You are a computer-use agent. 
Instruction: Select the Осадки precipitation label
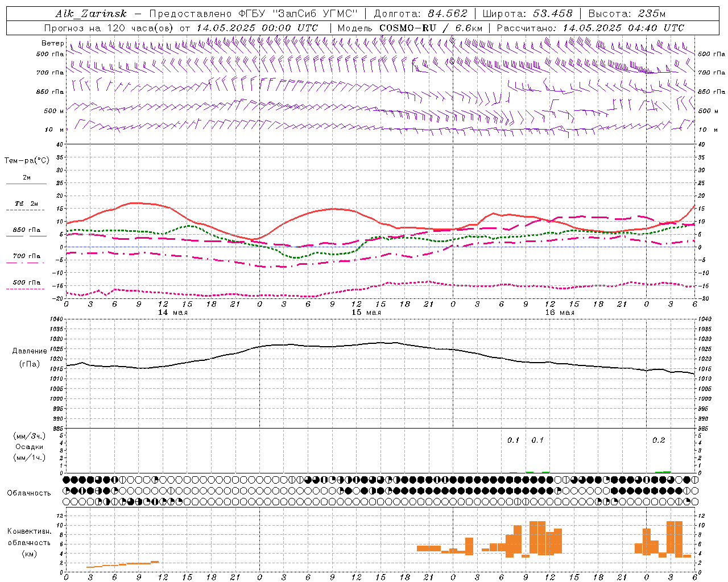pyautogui.click(x=29, y=447)
